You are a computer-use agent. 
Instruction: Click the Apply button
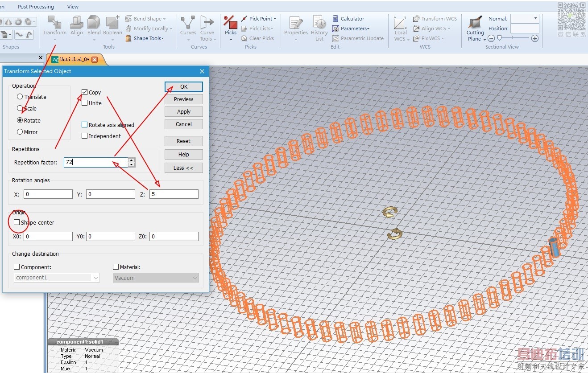point(183,111)
